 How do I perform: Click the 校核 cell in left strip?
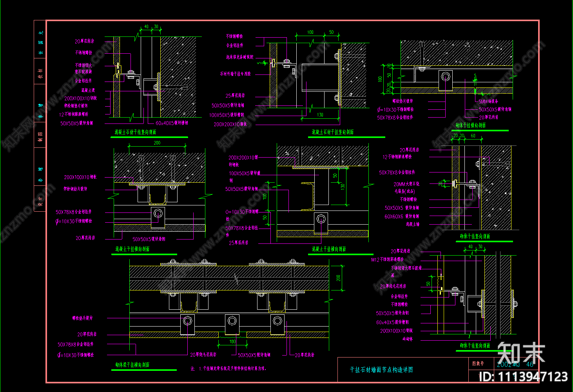(x=40, y=72)
